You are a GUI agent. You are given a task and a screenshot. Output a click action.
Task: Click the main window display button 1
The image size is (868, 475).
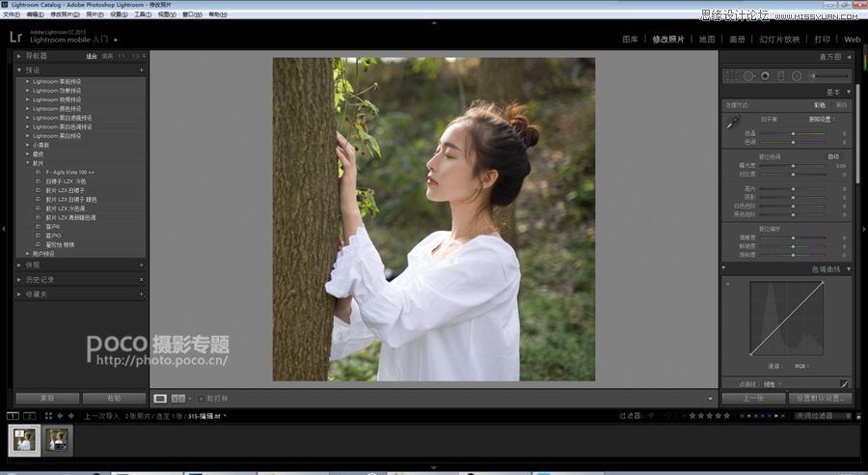pyautogui.click(x=13, y=416)
